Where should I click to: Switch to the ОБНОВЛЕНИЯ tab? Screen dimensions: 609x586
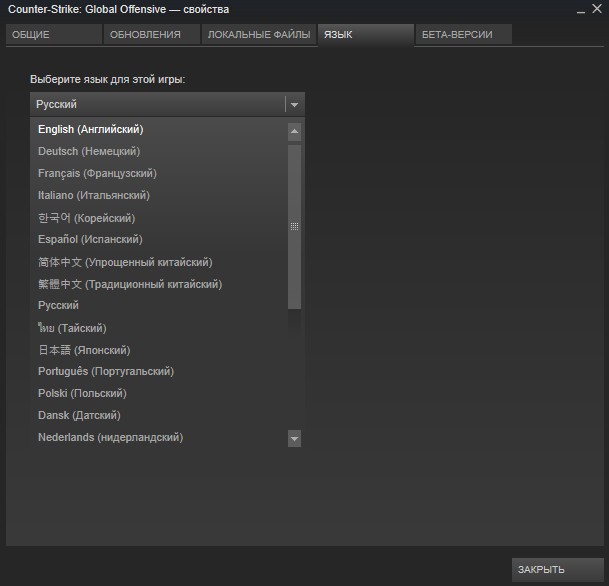click(152, 35)
